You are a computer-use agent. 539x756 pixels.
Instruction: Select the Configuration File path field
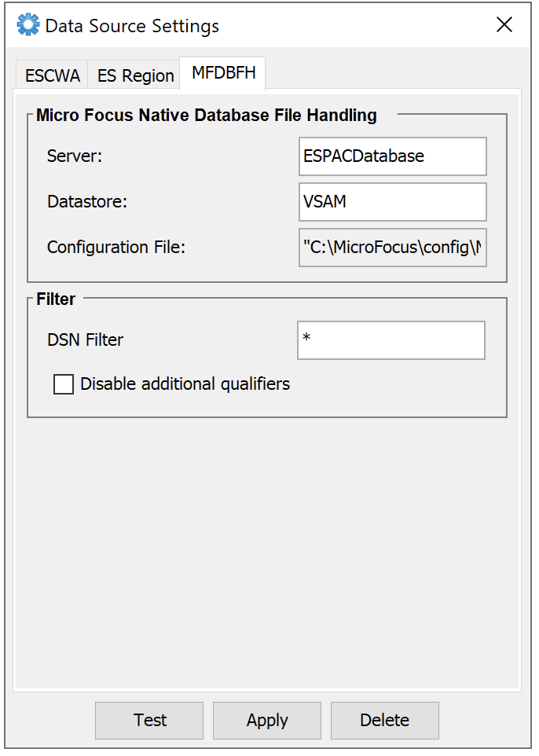pyautogui.click(x=392, y=248)
